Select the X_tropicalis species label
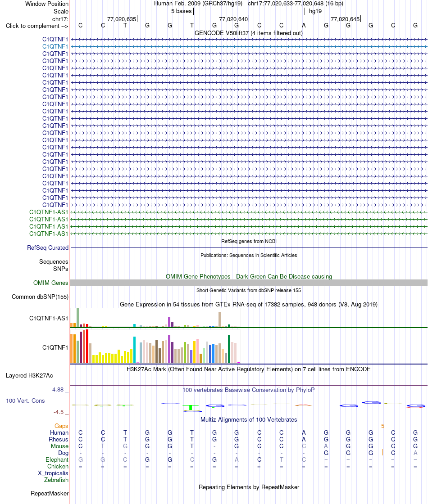 point(53,473)
